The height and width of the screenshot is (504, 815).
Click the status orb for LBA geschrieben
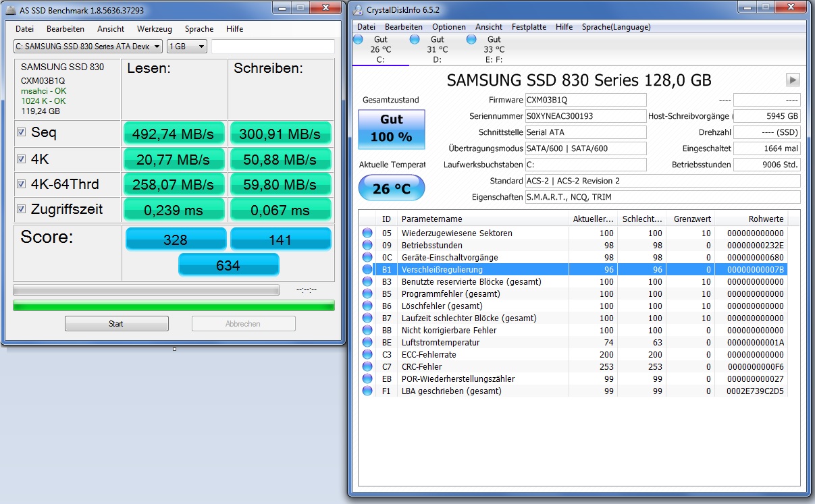(x=367, y=391)
